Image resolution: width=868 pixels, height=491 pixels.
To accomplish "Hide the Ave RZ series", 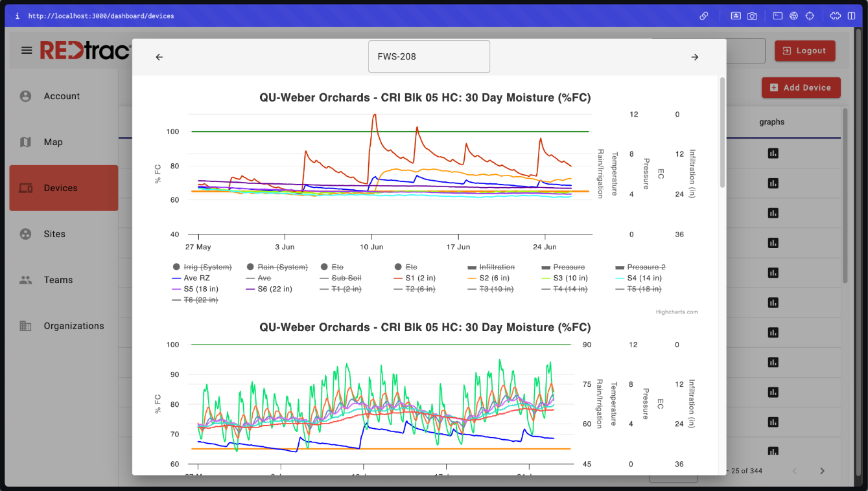I will (x=191, y=278).
